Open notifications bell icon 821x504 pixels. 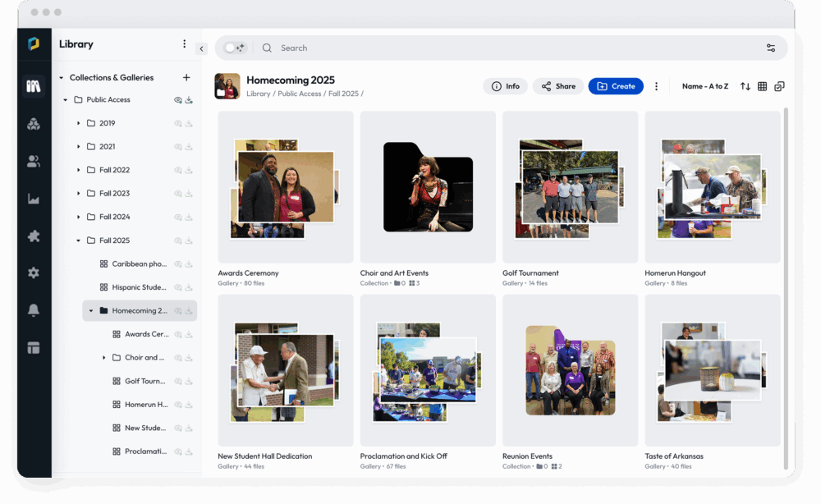(34, 309)
